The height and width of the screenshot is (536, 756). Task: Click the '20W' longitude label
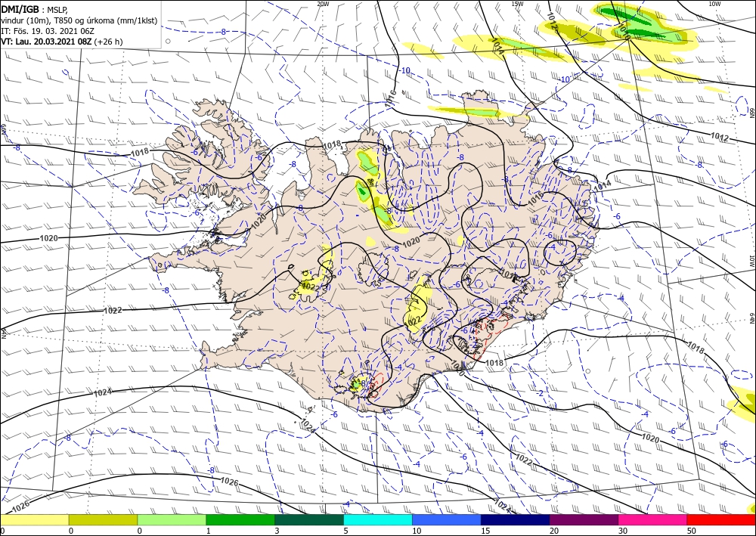tap(323, 4)
